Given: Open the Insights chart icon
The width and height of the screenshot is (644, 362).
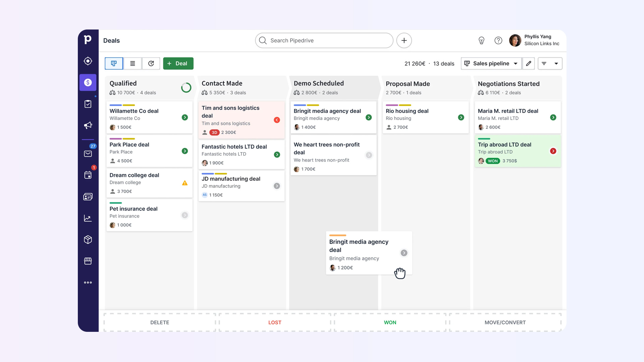Looking at the screenshot, I should coord(88,218).
